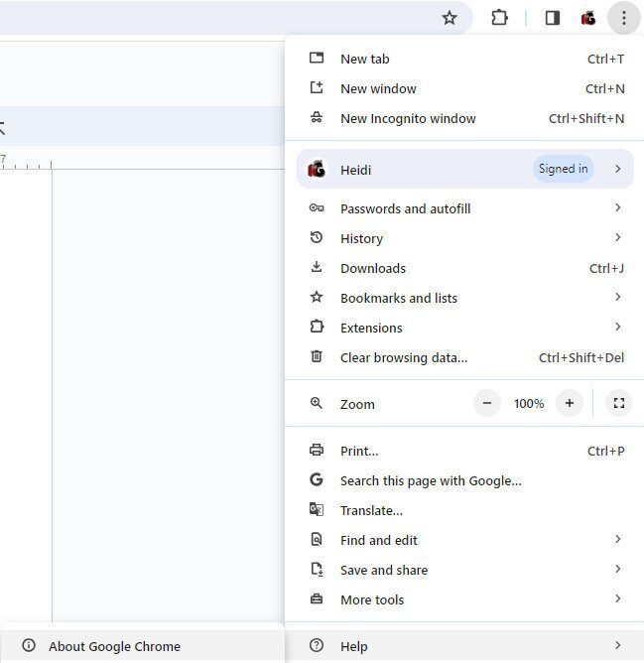Click the Translate menu entry
Screen dimensions: 644x663
click(x=371, y=510)
